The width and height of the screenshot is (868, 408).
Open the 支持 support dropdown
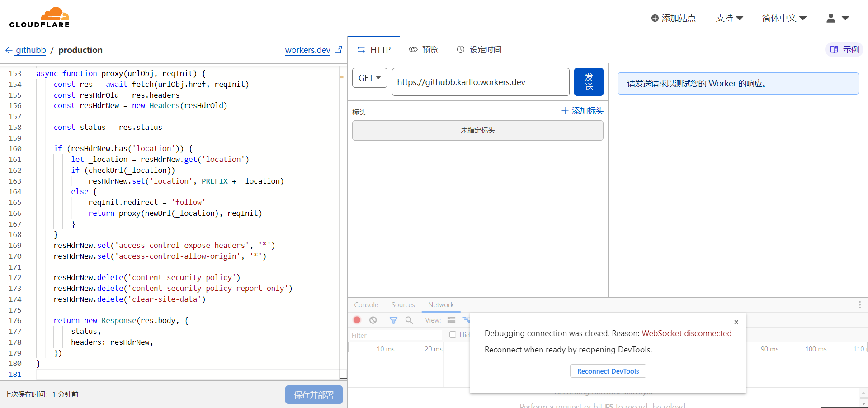729,18
